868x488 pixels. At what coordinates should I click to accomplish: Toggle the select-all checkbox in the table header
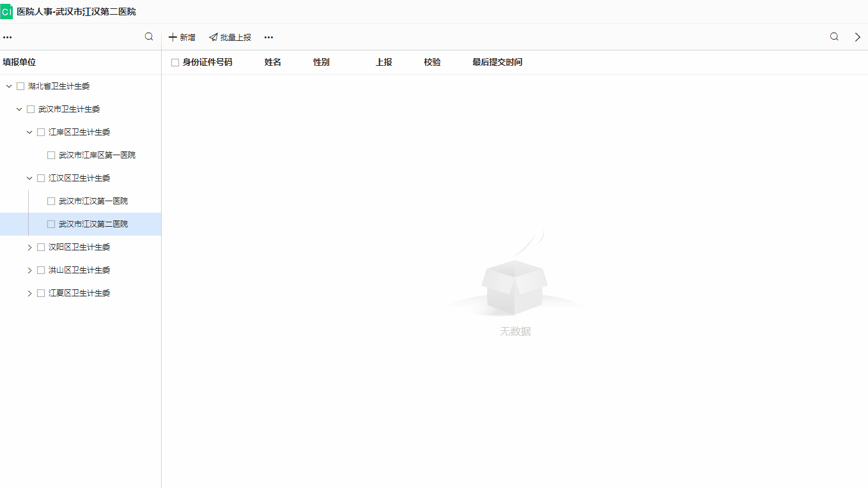[174, 62]
